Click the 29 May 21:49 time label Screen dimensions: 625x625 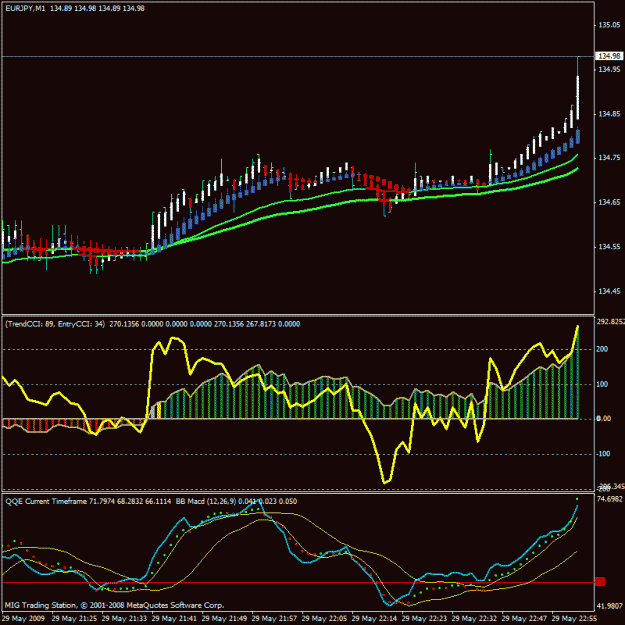click(224, 619)
